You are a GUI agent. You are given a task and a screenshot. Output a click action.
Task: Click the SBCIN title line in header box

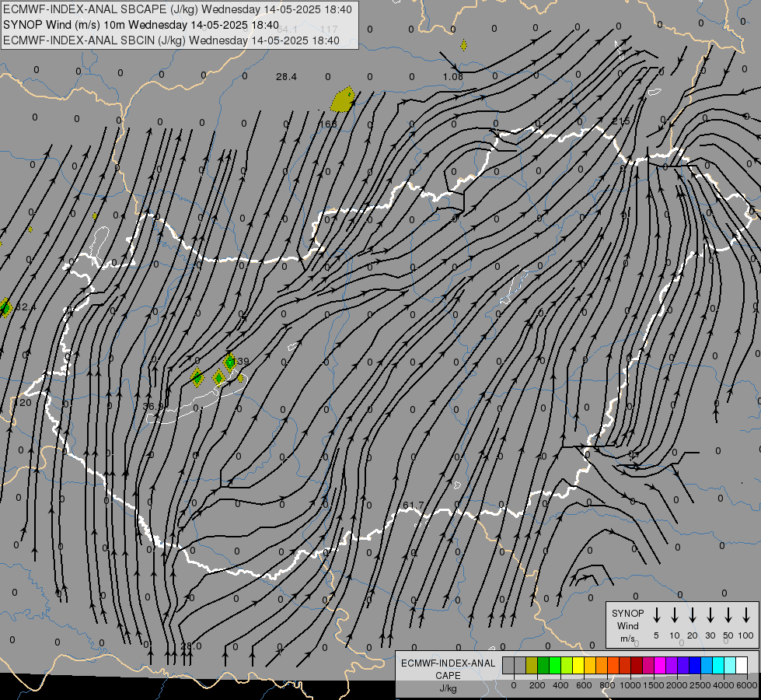[171, 40]
